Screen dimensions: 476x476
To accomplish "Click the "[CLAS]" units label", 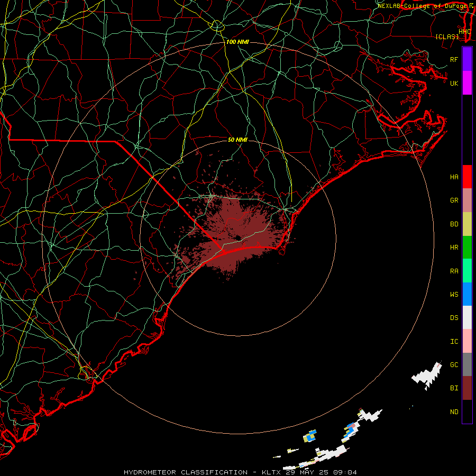I will click(447, 37).
